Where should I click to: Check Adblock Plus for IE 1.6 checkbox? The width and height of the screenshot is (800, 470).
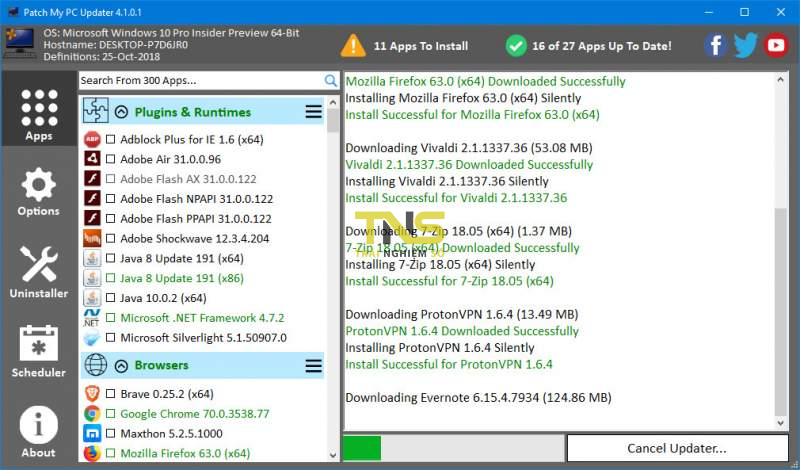click(110, 139)
